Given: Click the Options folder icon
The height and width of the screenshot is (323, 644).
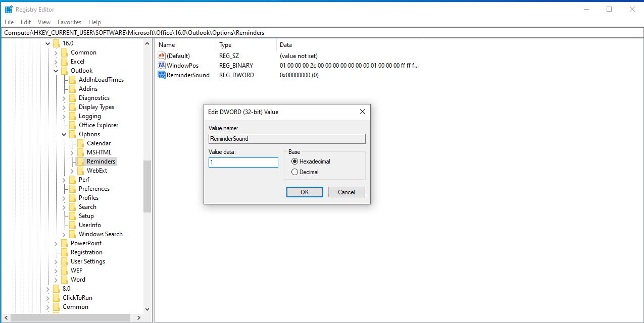Looking at the screenshot, I should (72, 134).
